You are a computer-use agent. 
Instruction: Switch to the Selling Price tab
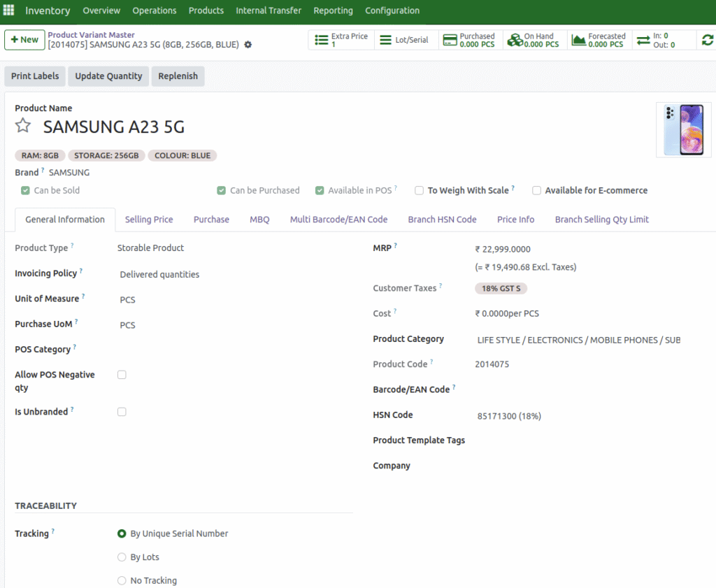(x=149, y=220)
